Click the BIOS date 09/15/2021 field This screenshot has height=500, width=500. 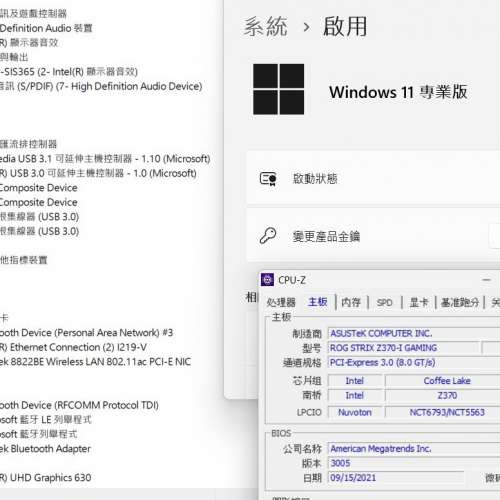(x=396, y=478)
